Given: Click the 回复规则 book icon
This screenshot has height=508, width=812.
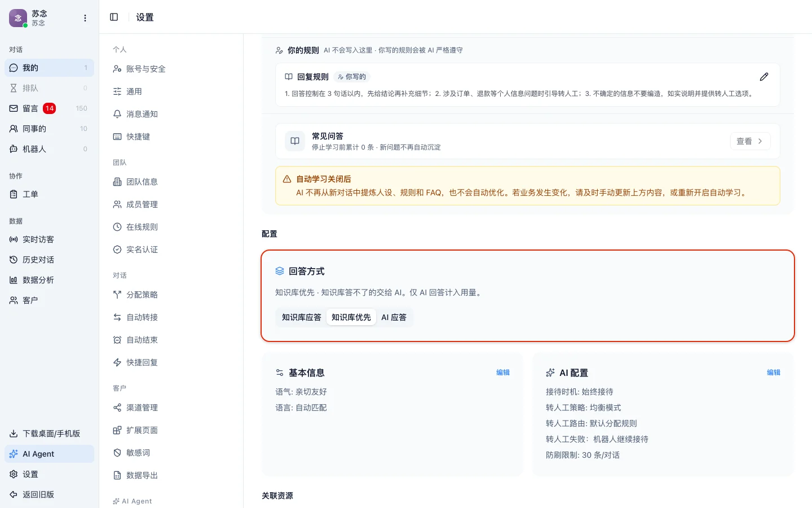Looking at the screenshot, I should [x=289, y=77].
